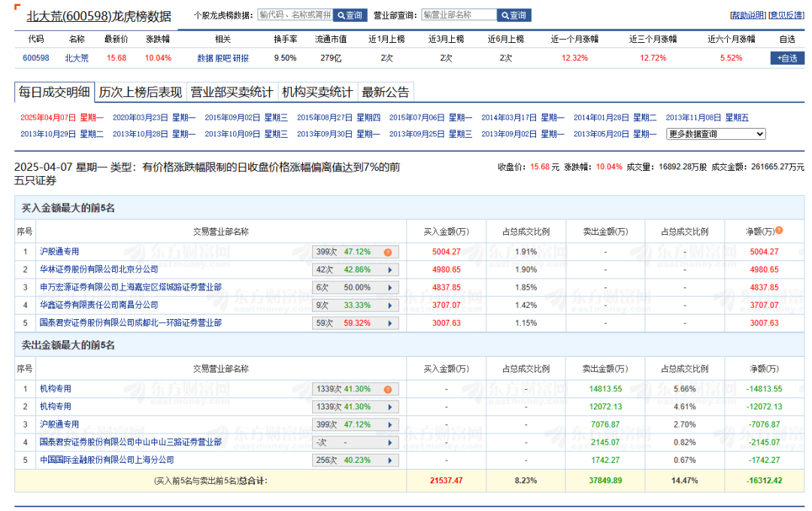Expand arrow for 申万宏源上海嘉定区塔城路 row
The height and width of the screenshot is (511, 812).
pos(389,287)
